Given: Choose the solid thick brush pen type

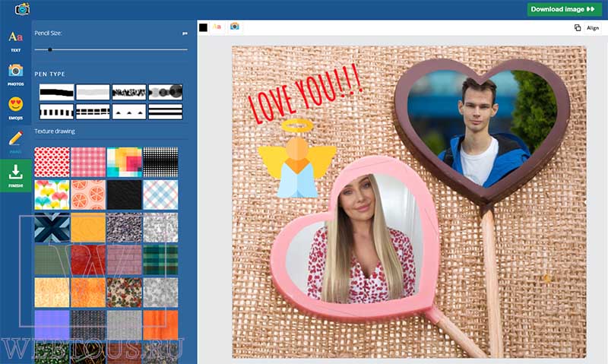Looking at the screenshot, I should [56, 92].
